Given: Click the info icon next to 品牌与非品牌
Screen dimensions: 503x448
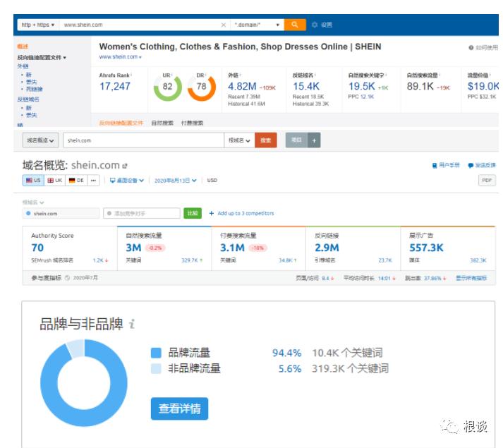Looking at the screenshot, I should tap(132, 324).
